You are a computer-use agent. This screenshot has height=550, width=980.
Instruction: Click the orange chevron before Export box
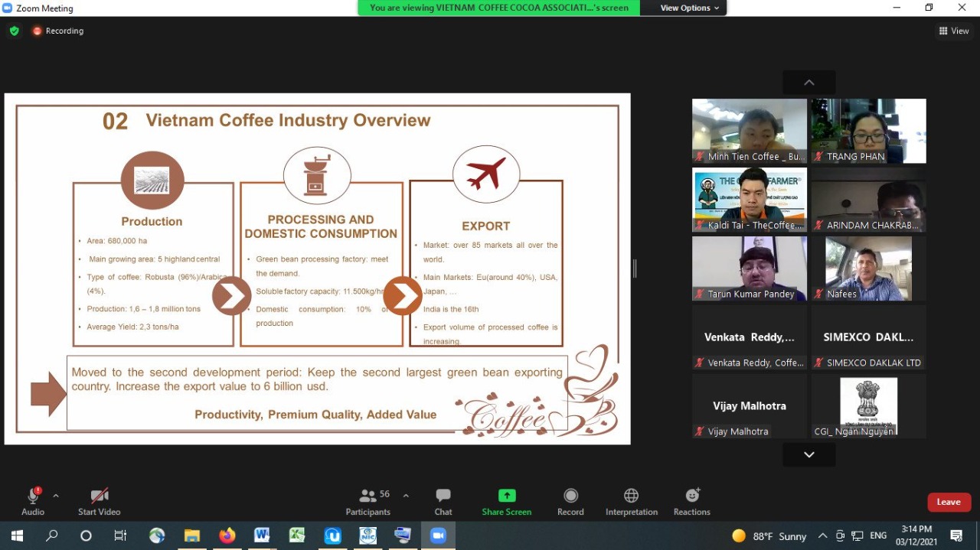tap(403, 296)
